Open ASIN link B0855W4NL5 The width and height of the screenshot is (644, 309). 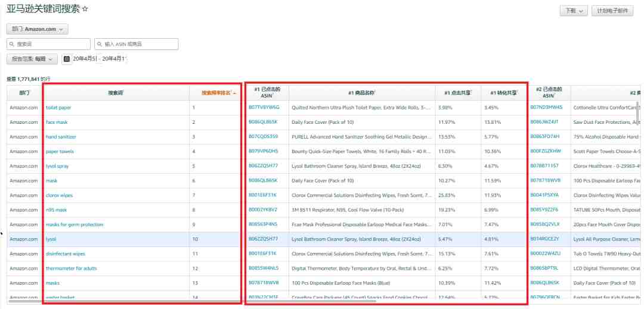pos(264,269)
